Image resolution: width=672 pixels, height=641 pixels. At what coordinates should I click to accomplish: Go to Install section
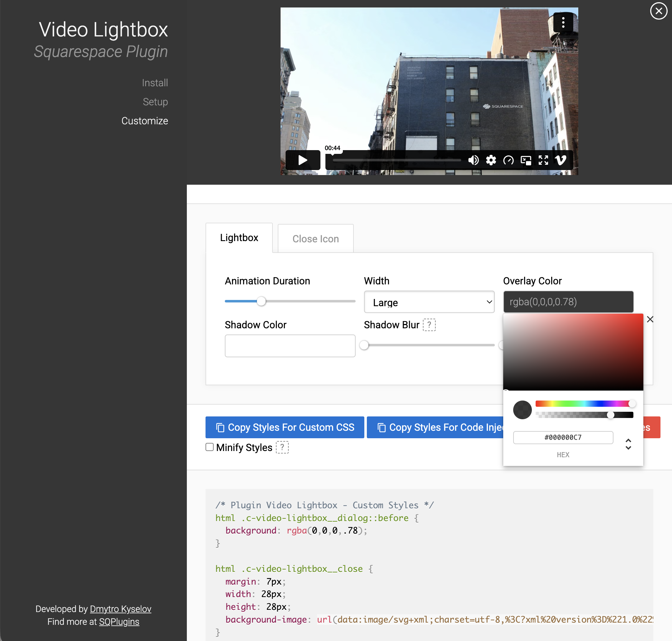point(155,83)
